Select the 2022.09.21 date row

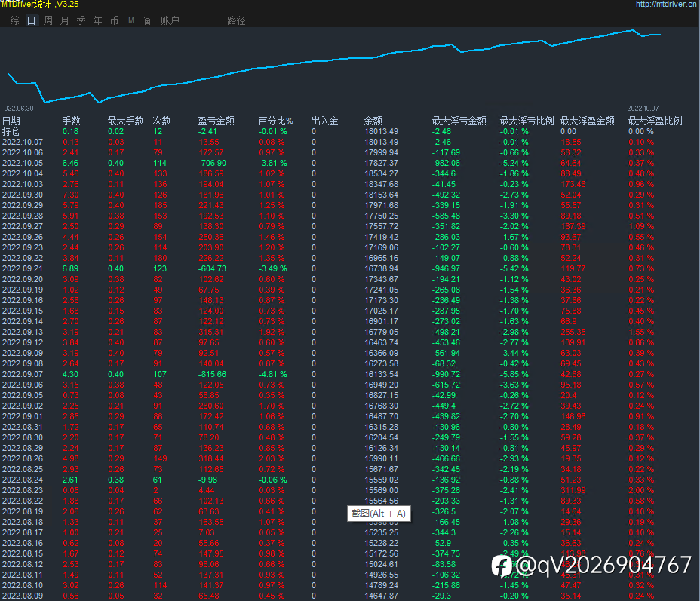[x=23, y=268]
